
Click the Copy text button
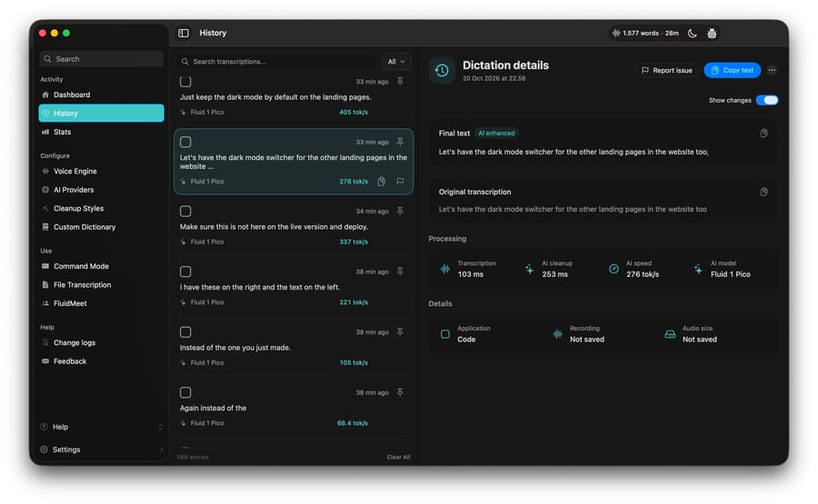click(732, 70)
